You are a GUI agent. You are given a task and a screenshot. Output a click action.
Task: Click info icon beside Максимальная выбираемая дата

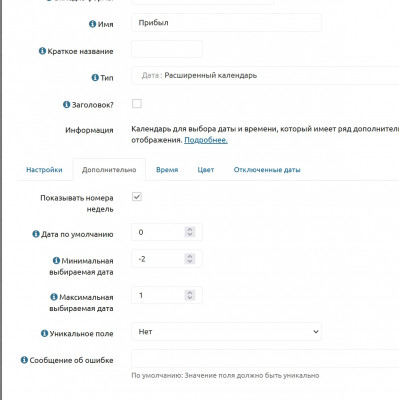(54, 297)
